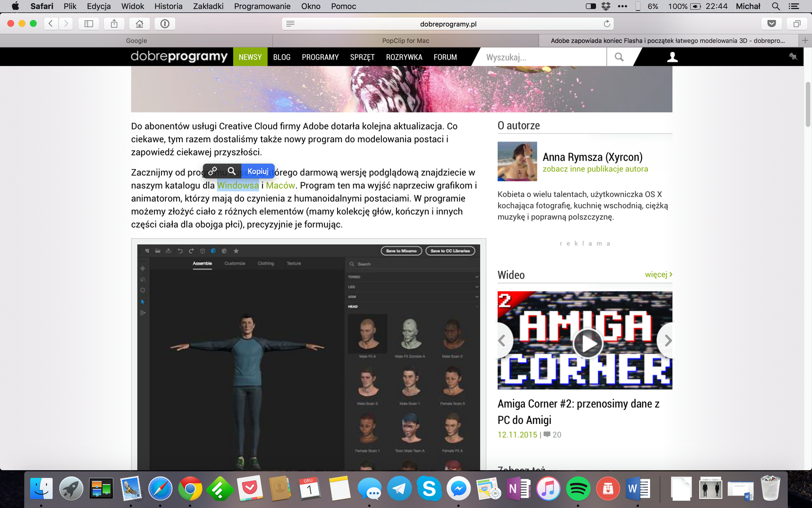Go back with Safari's back arrow
The width and height of the screenshot is (812, 508).
(51, 24)
